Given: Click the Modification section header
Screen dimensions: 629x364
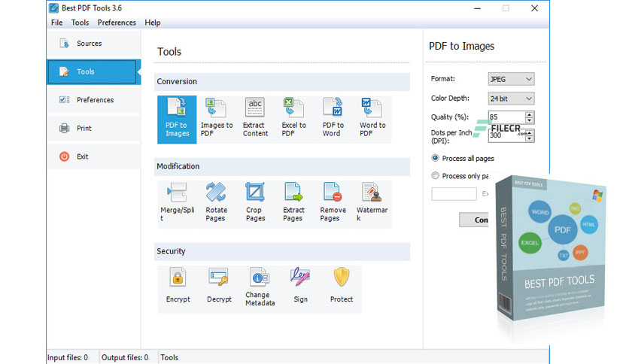Looking at the screenshot, I should pos(282,166).
